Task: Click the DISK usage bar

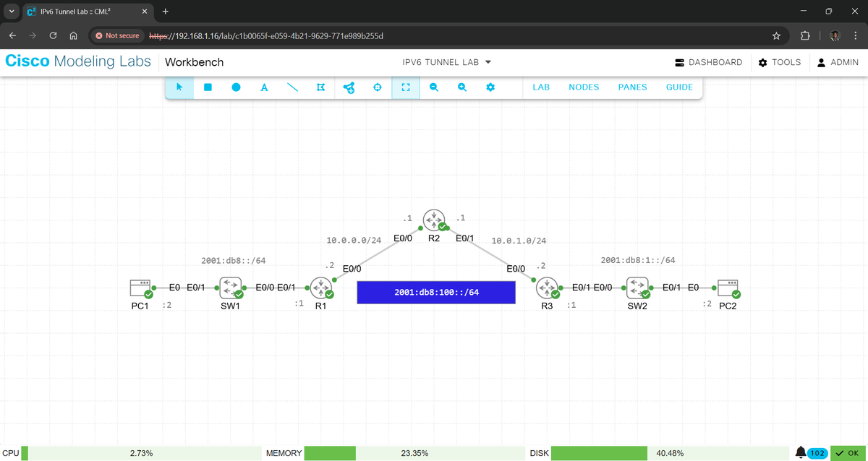Action: pyautogui.click(x=670, y=453)
